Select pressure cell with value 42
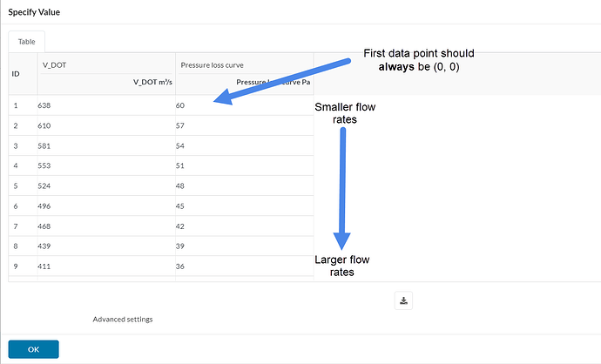The width and height of the screenshot is (601, 364). click(244, 226)
